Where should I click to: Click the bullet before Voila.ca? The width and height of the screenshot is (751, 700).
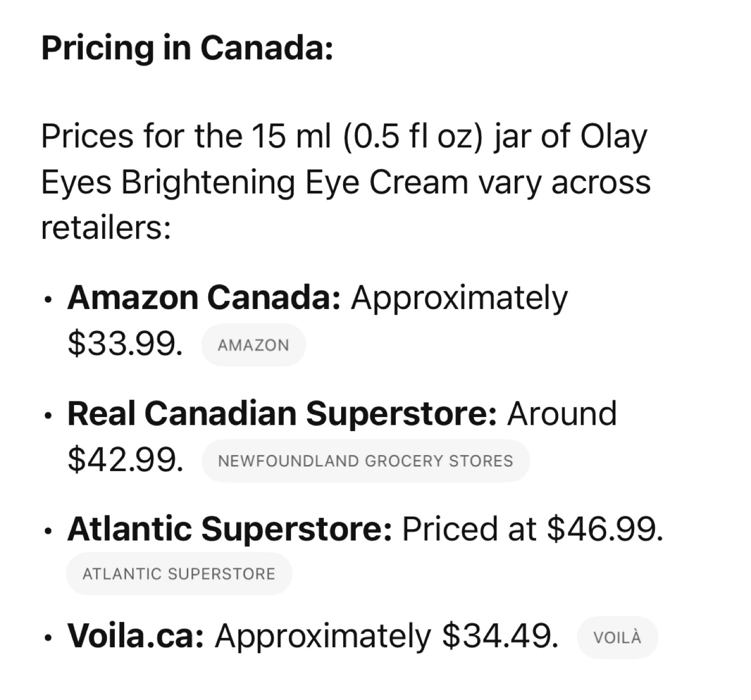(49, 639)
